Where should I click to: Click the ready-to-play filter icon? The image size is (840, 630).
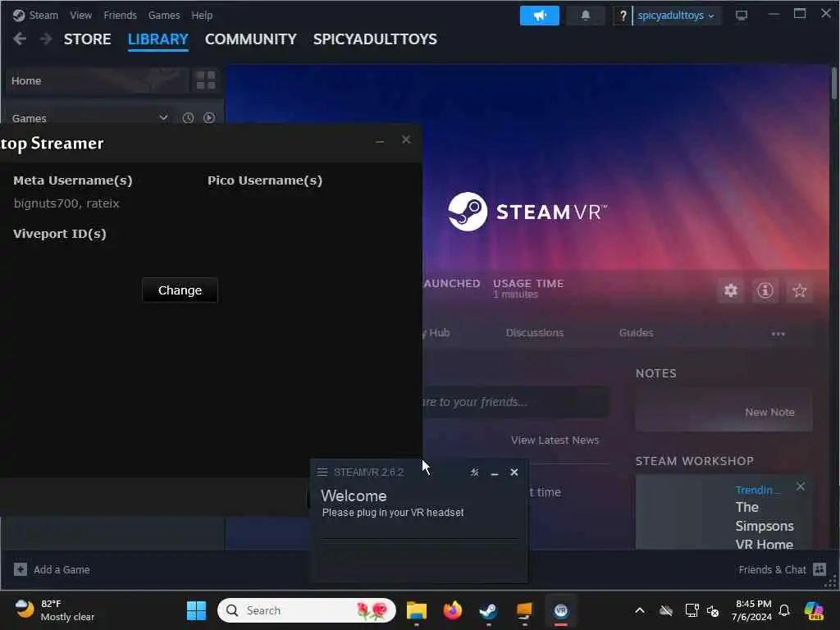click(209, 118)
